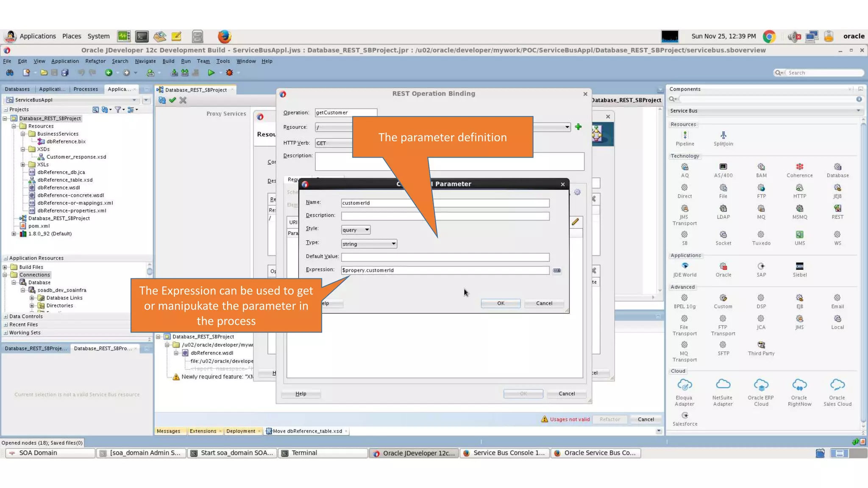Collapse the BusinessServices folder node
The image size is (868, 488).
tap(23, 134)
